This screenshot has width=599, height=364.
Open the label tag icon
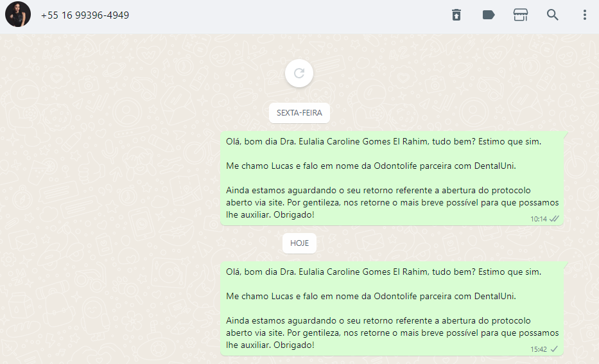click(489, 15)
